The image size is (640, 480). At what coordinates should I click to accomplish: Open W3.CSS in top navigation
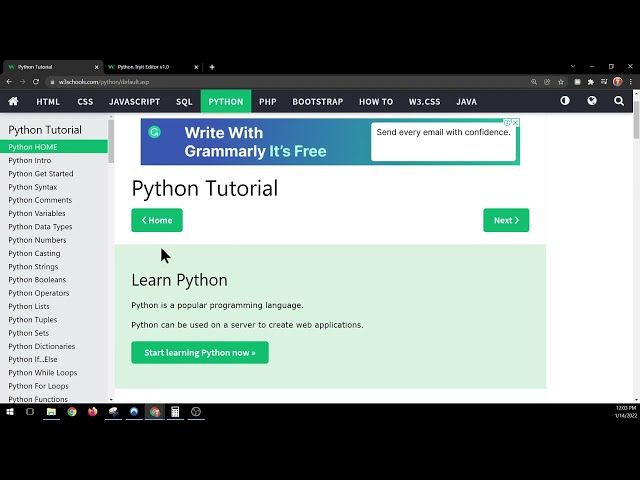tap(424, 101)
